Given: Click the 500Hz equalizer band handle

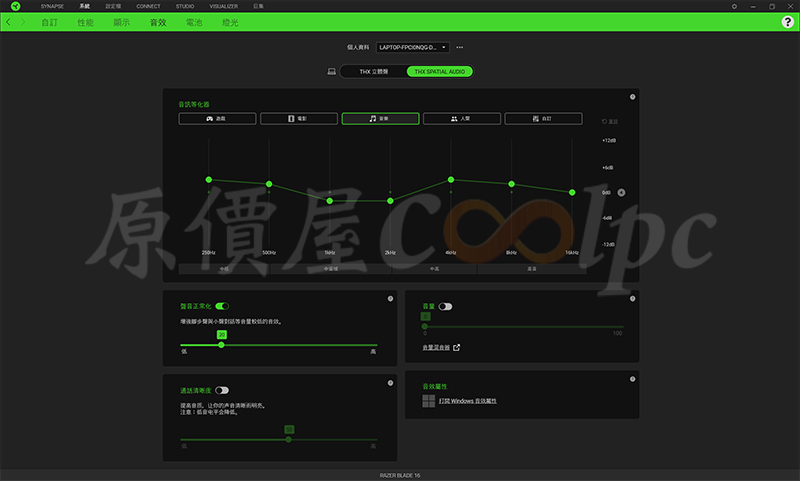Looking at the screenshot, I should (x=269, y=184).
